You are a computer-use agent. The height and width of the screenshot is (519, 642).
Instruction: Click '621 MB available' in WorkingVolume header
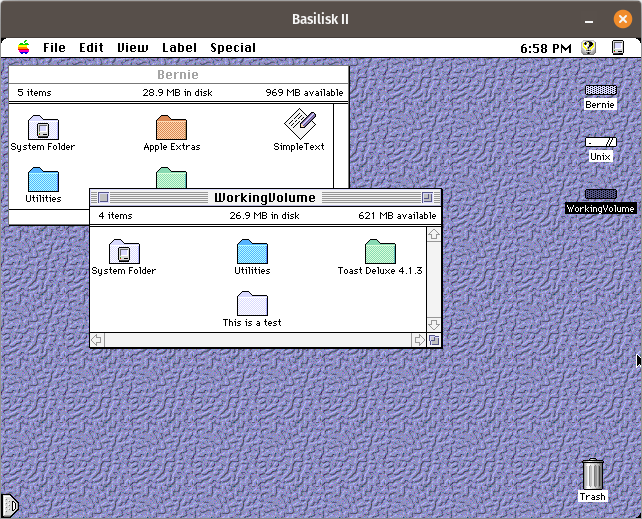coord(397,216)
